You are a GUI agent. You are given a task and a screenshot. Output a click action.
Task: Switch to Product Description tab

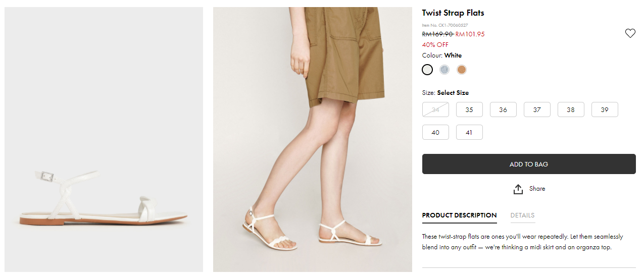coord(459,215)
